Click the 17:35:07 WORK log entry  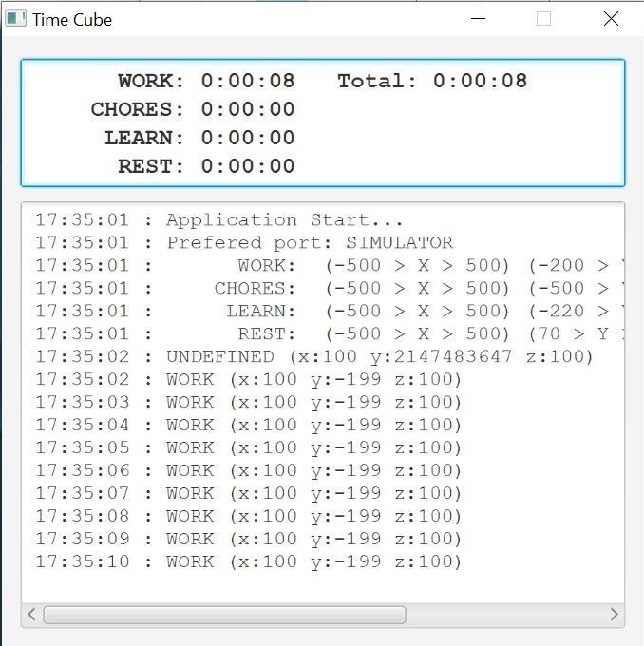249,494
